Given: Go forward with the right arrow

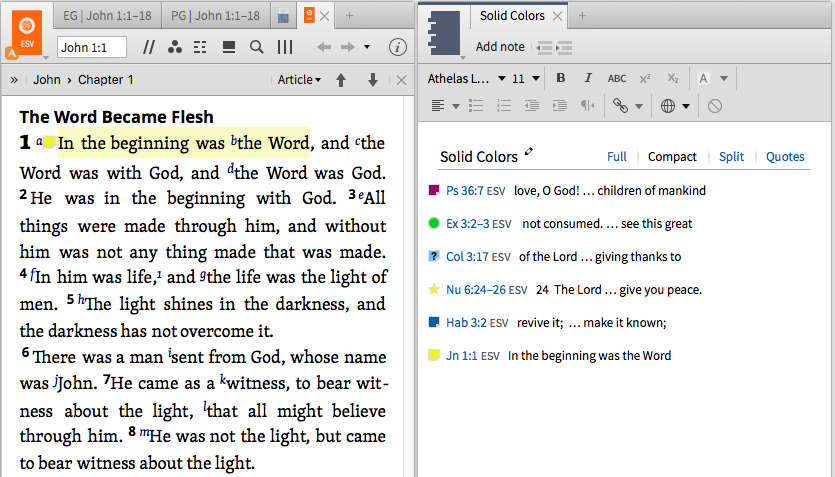Looking at the screenshot, I should 347,47.
